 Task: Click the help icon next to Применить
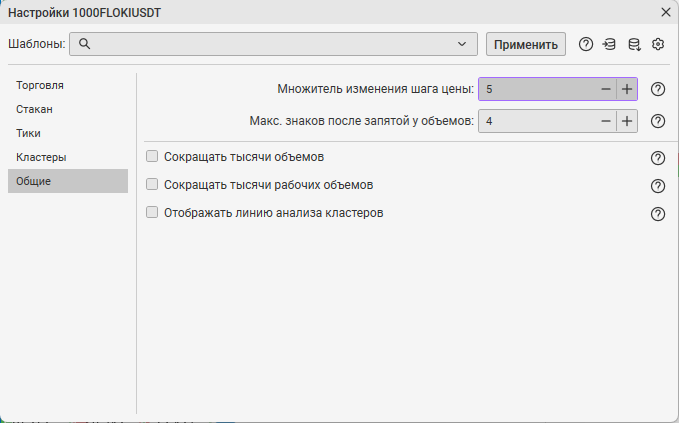click(586, 44)
